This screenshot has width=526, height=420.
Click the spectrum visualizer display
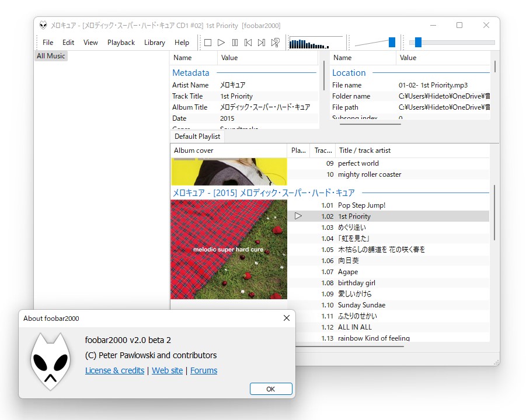315,42
